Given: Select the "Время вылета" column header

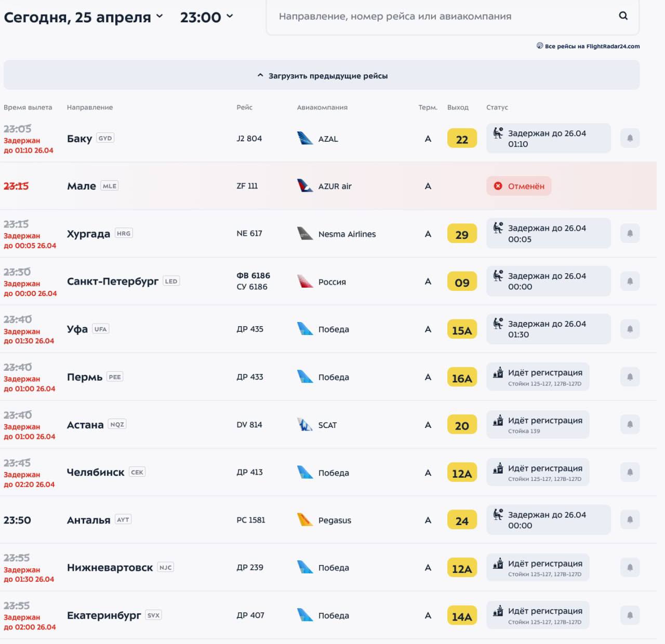Looking at the screenshot, I should point(28,108).
